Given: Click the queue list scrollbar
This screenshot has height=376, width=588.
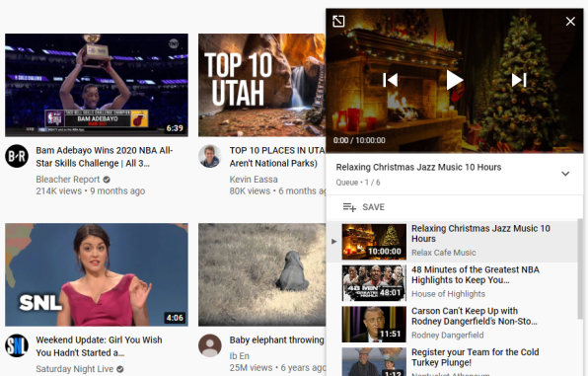Looking at the screenshot, I should 580,269.
